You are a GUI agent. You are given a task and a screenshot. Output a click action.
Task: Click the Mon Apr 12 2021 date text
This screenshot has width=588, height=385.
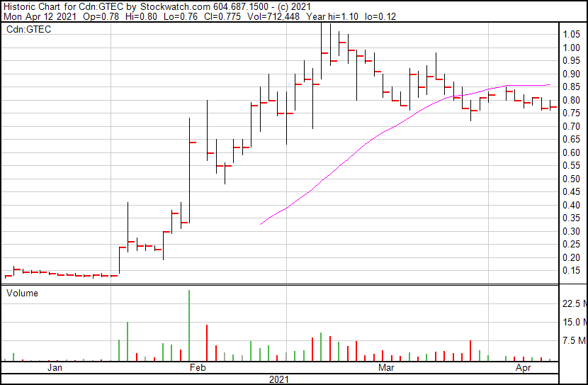[x=40, y=16]
